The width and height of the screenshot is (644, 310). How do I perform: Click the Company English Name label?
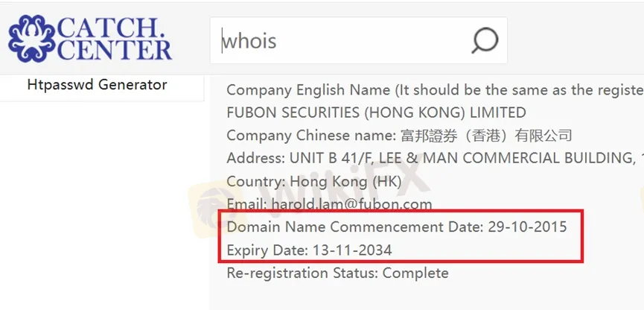(x=308, y=89)
